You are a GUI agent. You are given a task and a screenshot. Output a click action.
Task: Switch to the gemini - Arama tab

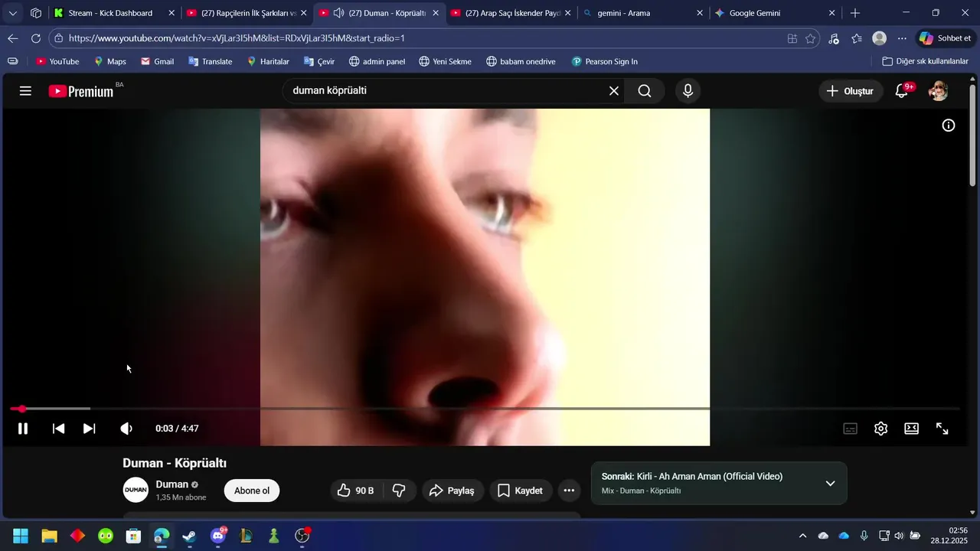[643, 13]
